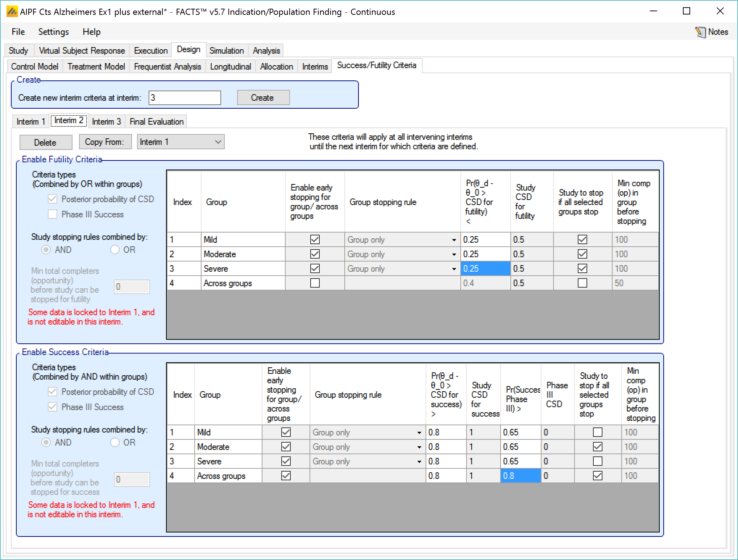Select the Moderate futility probability cell
738x560 pixels.
coord(485,254)
